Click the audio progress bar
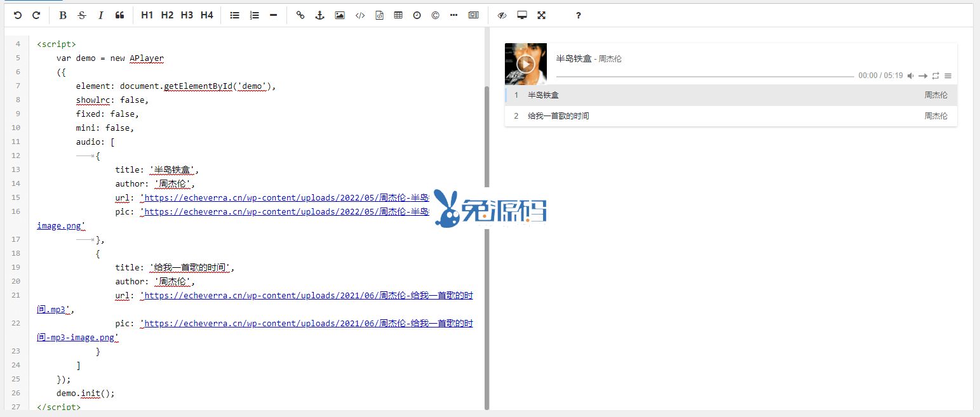The height and width of the screenshot is (417, 980). (x=705, y=76)
